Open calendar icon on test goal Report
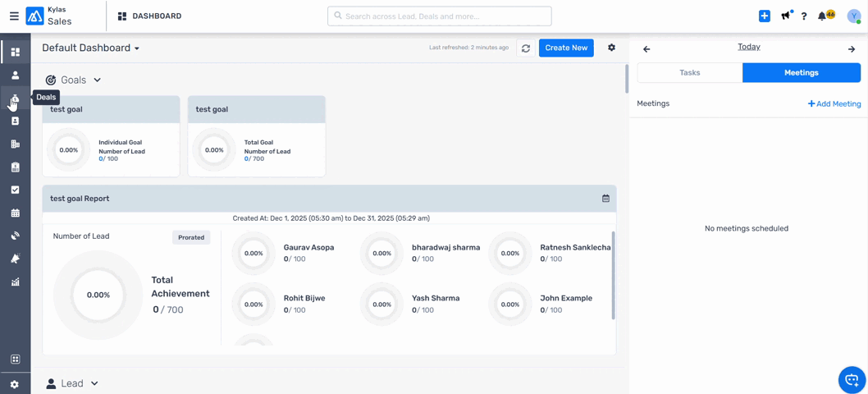The width and height of the screenshot is (868, 394). [x=605, y=199]
